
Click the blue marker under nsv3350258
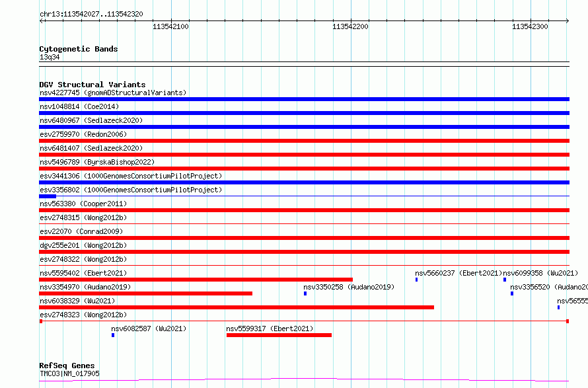pos(305,293)
